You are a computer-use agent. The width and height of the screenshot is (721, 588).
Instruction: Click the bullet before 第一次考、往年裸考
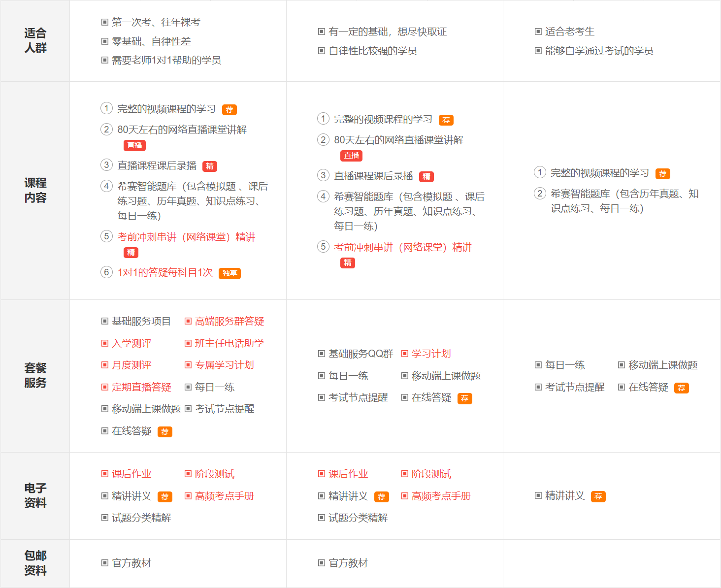click(x=104, y=22)
